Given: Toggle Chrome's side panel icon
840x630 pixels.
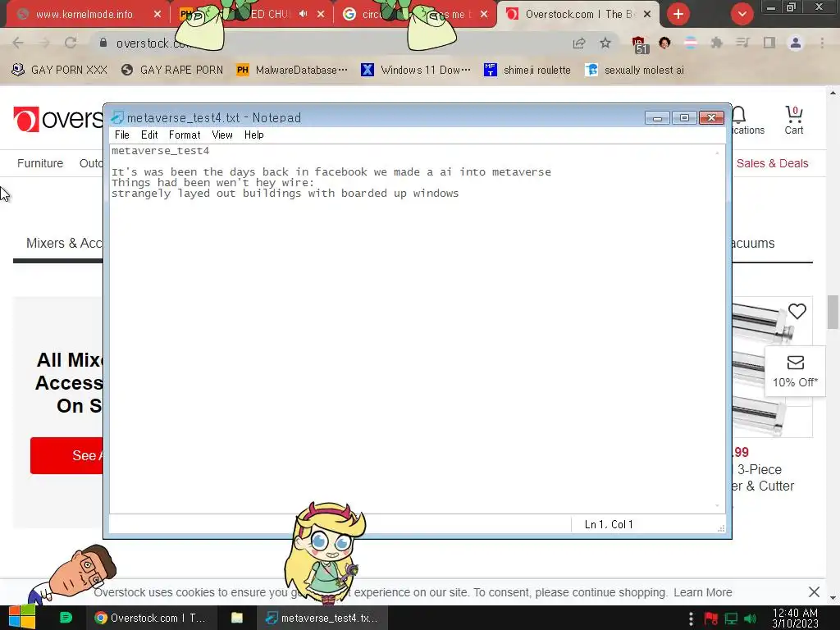Looking at the screenshot, I should pos(769,43).
